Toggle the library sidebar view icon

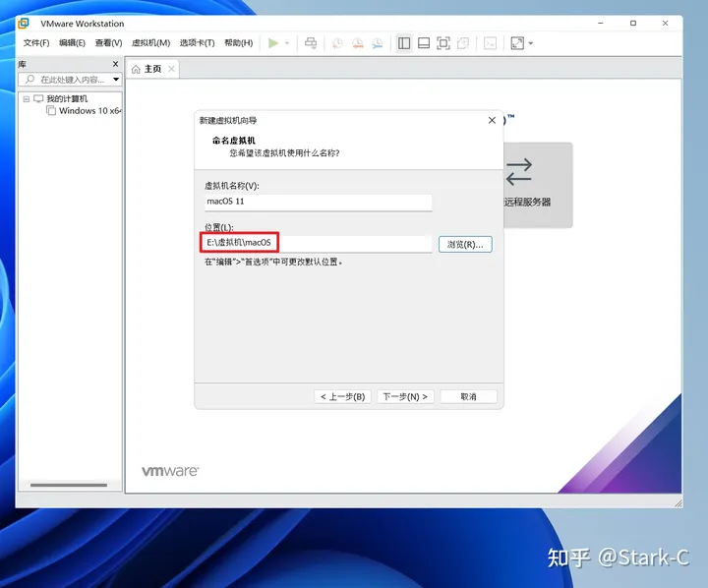tap(404, 43)
